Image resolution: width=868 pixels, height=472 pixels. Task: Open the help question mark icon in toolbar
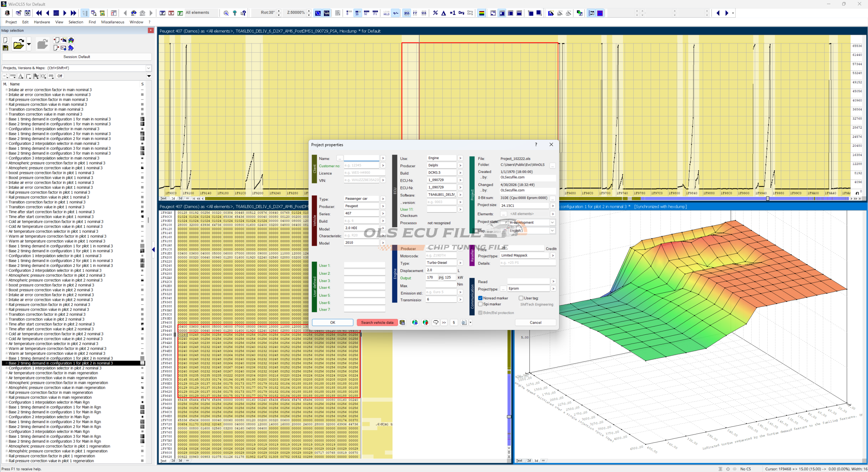(x=235, y=13)
